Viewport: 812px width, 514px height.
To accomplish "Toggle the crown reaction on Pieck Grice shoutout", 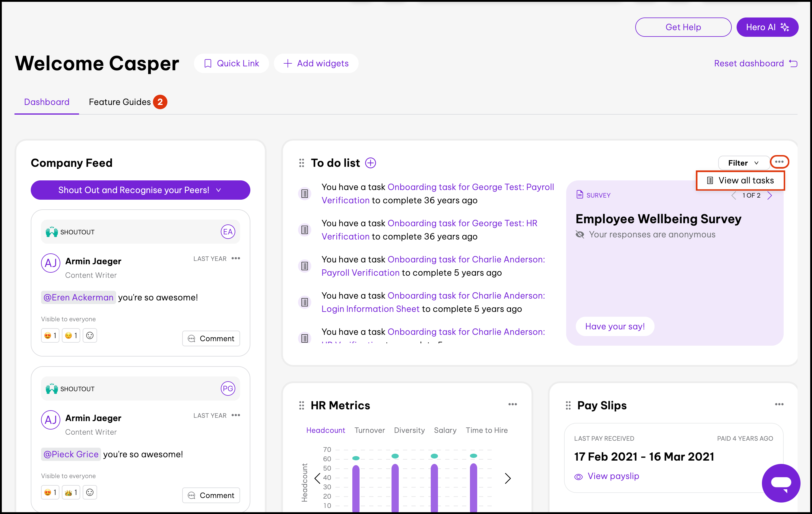I will point(71,492).
